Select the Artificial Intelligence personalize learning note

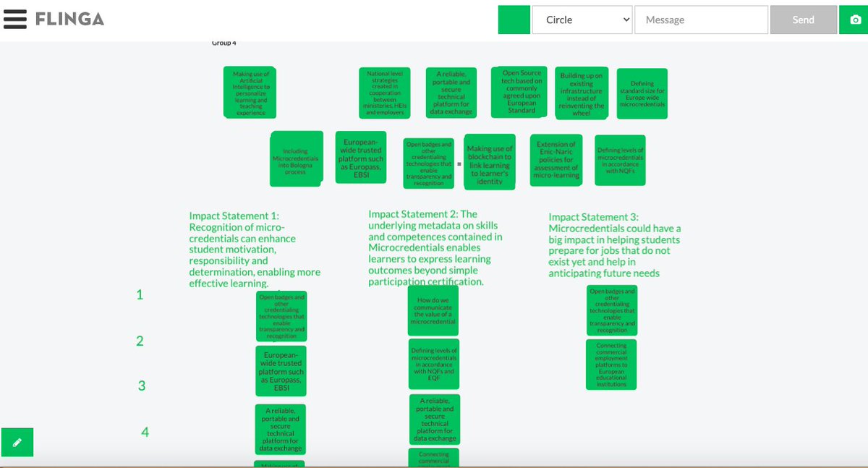coord(250,93)
